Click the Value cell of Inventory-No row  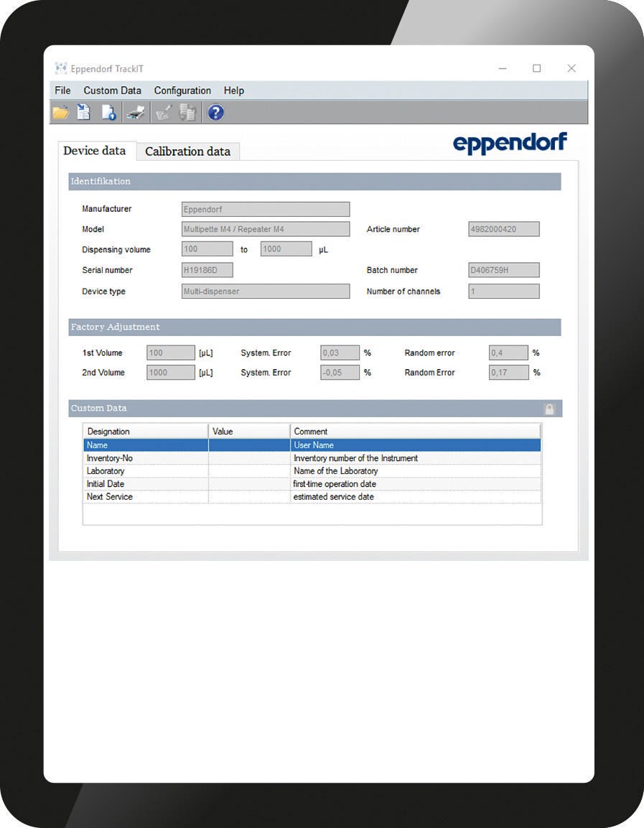(249, 458)
